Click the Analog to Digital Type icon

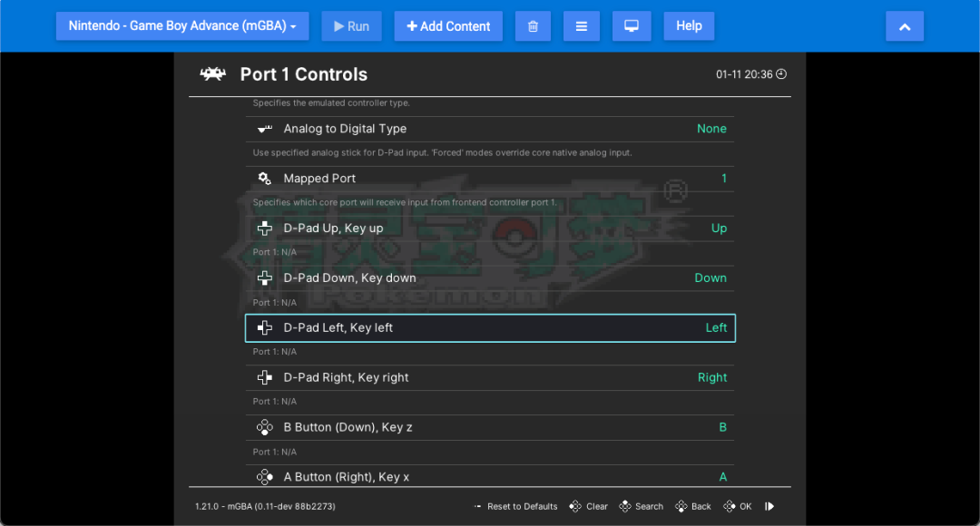[x=264, y=129]
